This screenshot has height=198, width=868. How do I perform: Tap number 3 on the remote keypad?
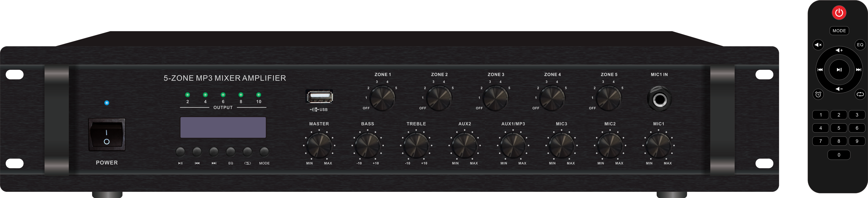coord(857,115)
